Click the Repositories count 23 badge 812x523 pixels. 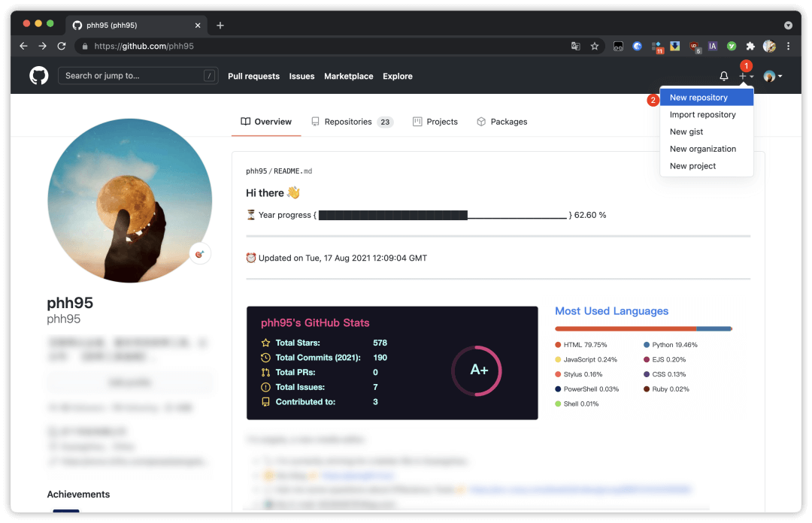385,122
